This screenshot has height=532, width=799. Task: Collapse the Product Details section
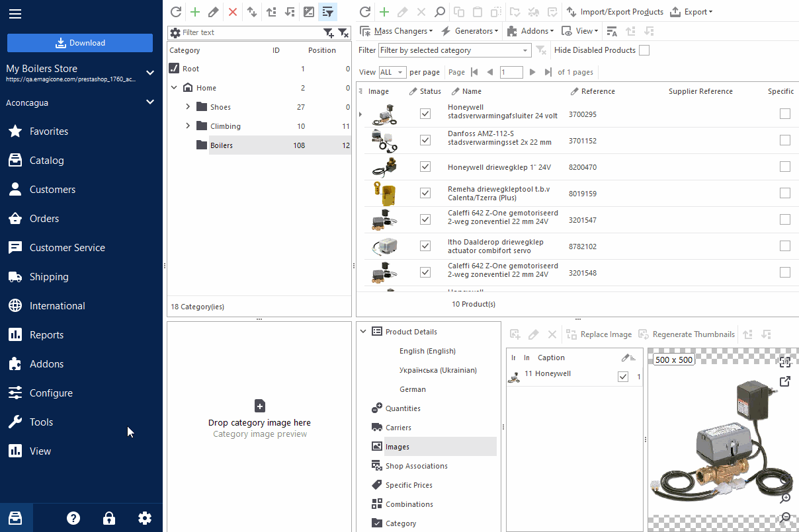363,332
